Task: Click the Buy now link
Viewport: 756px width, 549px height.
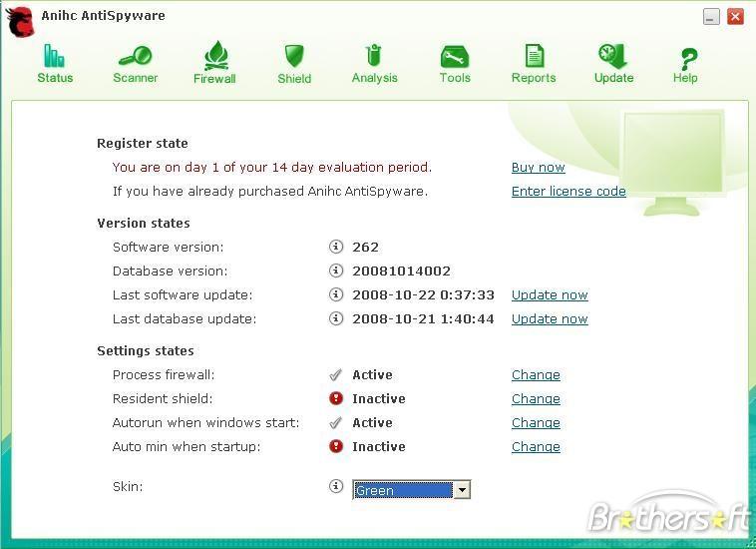Action: (x=538, y=168)
